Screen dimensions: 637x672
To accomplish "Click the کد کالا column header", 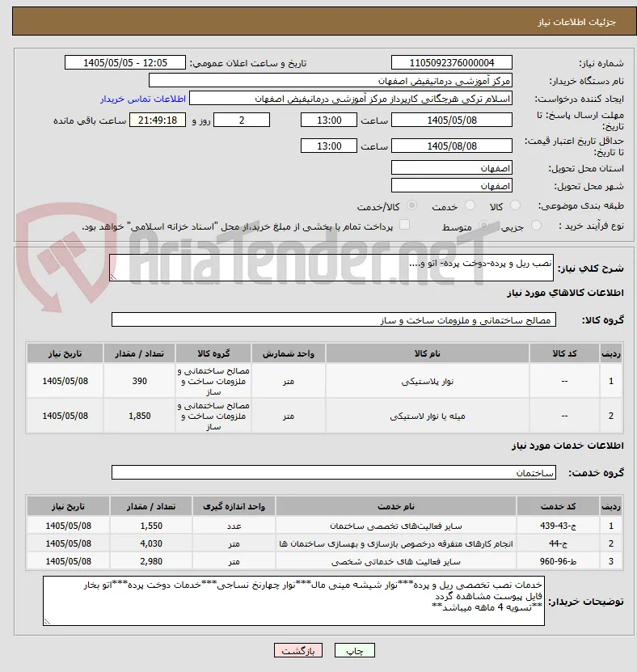I will 564,353.
